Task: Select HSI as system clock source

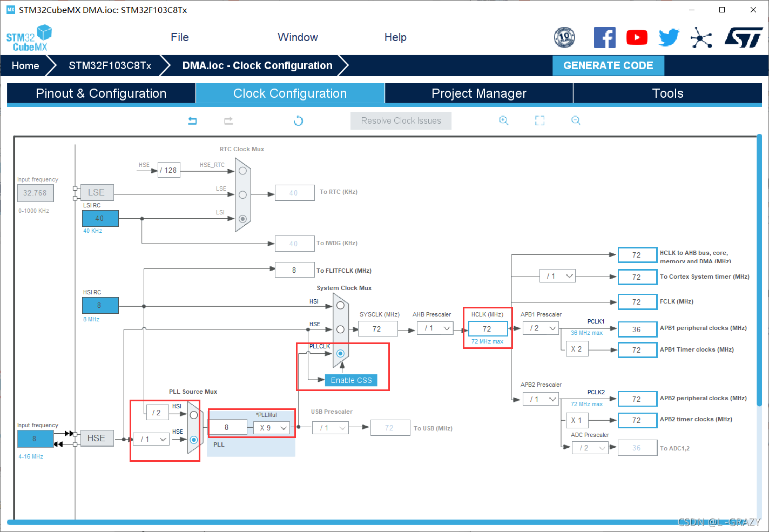Action: pyautogui.click(x=340, y=305)
